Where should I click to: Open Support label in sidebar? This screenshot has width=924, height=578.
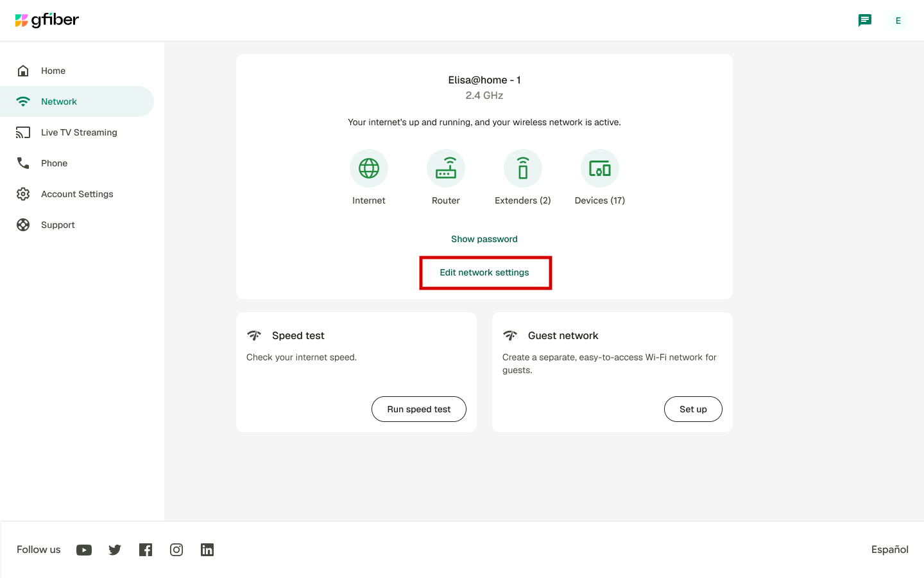(58, 225)
